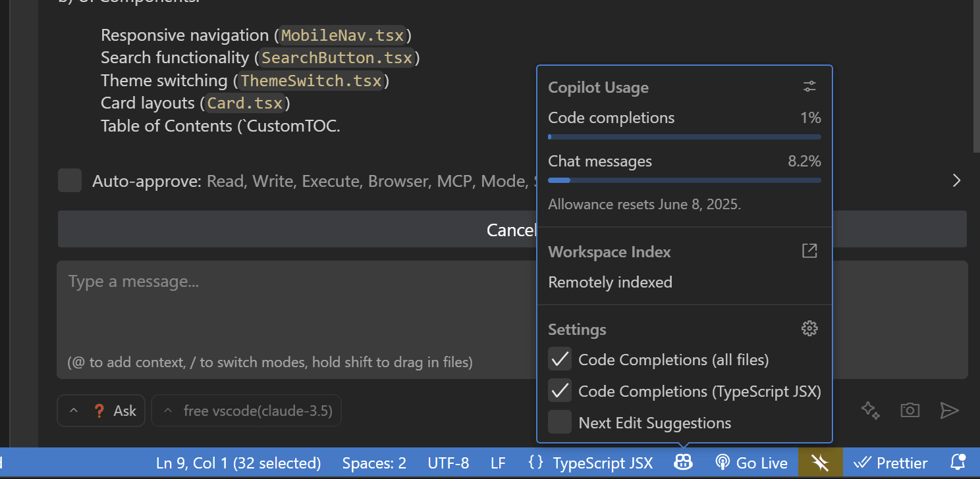Open Workspace Index external link icon
This screenshot has width=980, height=479.
pyautogui.click(x=809, y=251)
